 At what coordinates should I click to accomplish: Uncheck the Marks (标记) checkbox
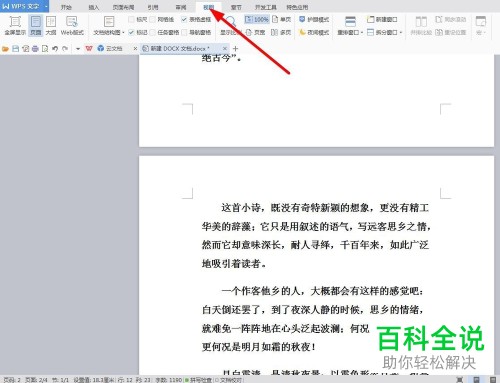131,32
